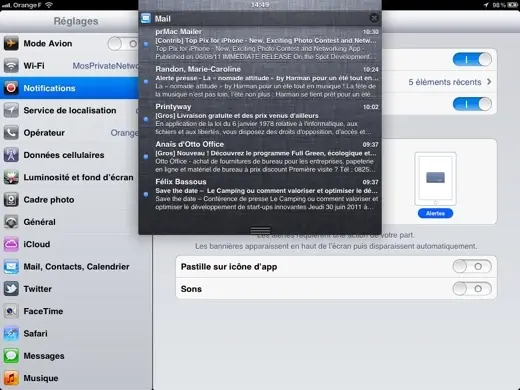
Task: Choose the Alertes iPad preview thumbnail
Action: (x=435, y=179)
